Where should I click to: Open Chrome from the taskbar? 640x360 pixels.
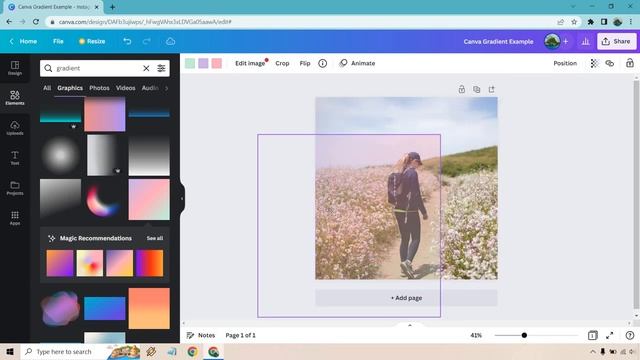192,351
